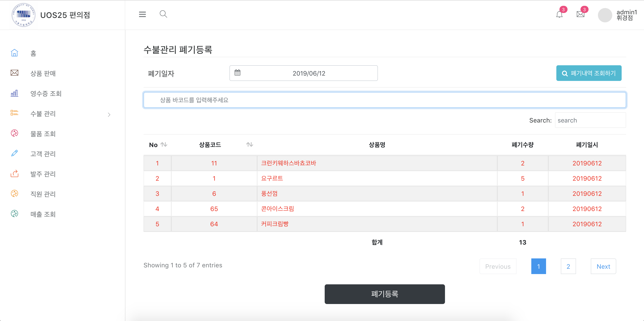Screen dimensions: 644x321
Task: Sort table by 상품코드 column arrows
Action: (x=250, y=144)
